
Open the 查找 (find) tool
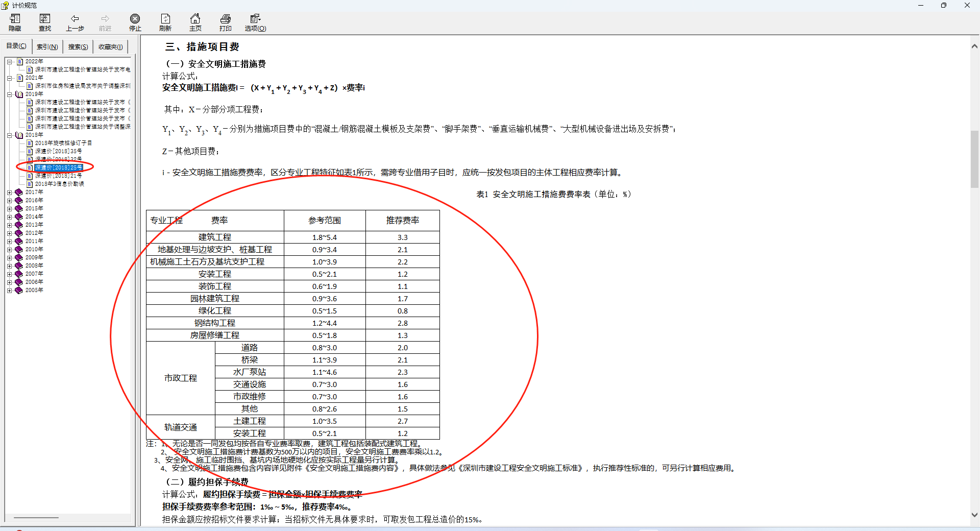point(45,22)
